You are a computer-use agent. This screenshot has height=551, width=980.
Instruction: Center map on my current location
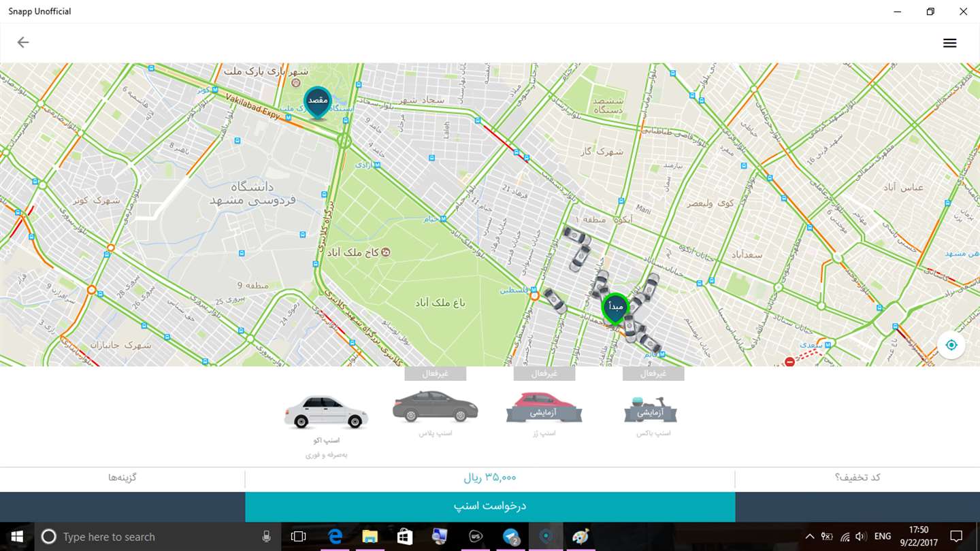[x=951, y=345]
